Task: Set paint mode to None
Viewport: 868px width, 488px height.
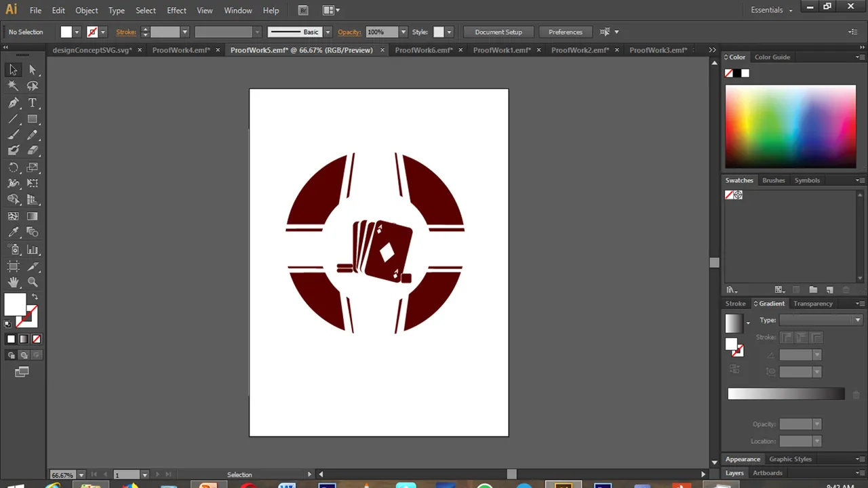Action: 37,339
